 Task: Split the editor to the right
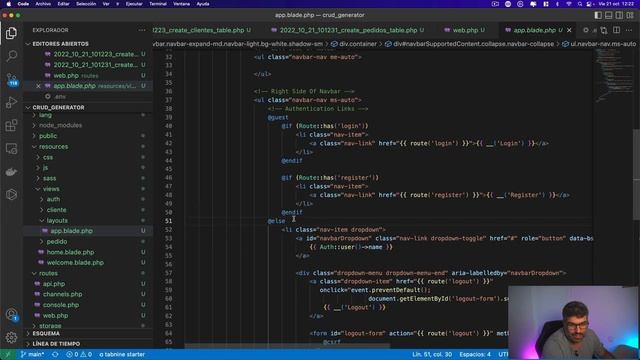point(616,30)
